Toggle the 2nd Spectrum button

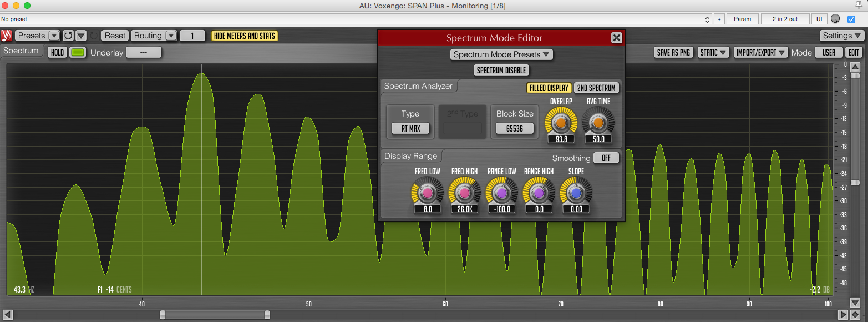tap(596, 88)
